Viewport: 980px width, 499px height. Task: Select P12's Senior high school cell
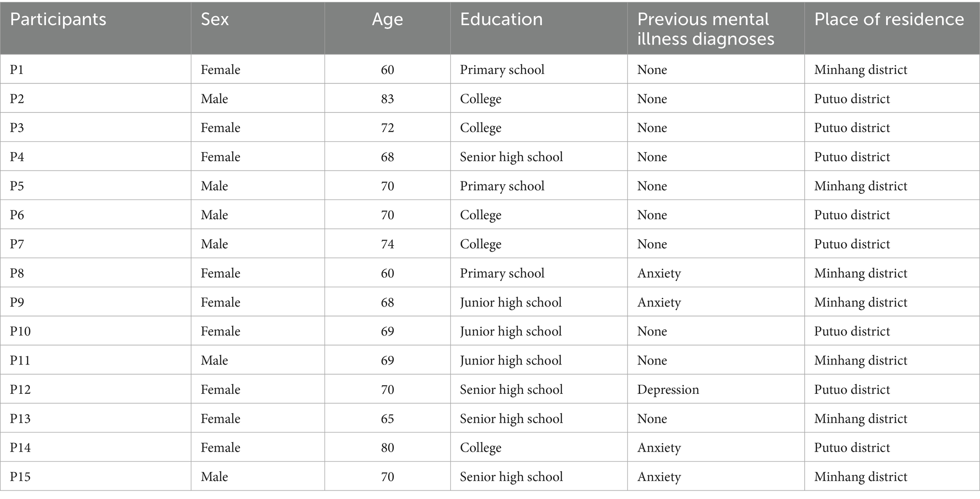(511, 390)
